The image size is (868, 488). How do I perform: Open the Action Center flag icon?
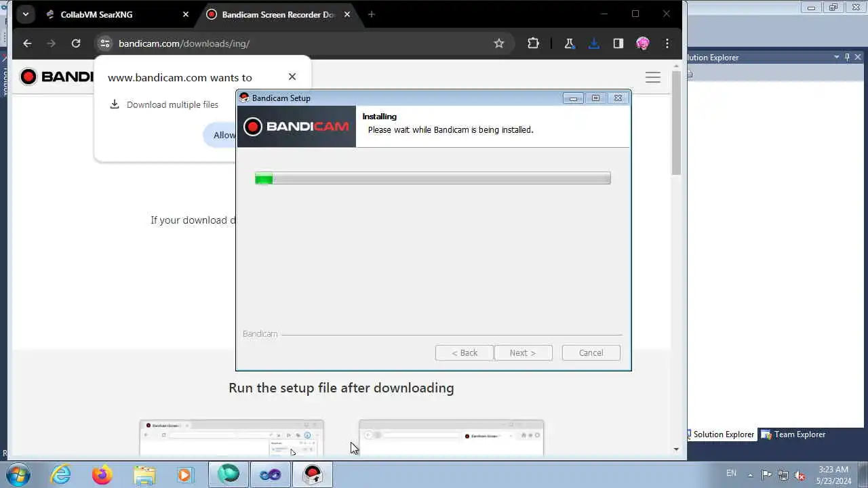pos(766,474)
